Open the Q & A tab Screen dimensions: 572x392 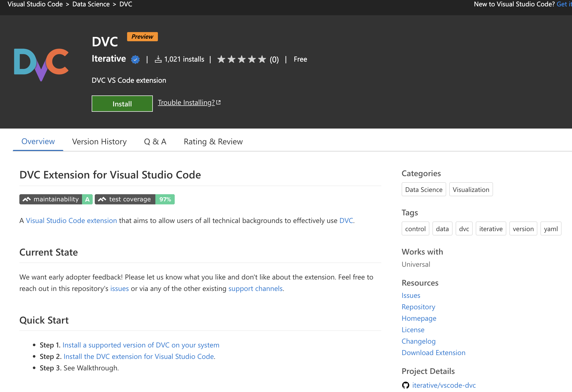tap(155, 142)
